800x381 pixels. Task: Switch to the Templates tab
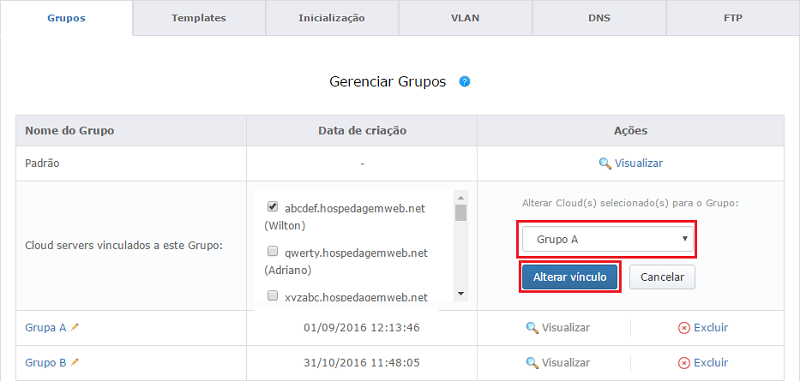tap(199, 18)
